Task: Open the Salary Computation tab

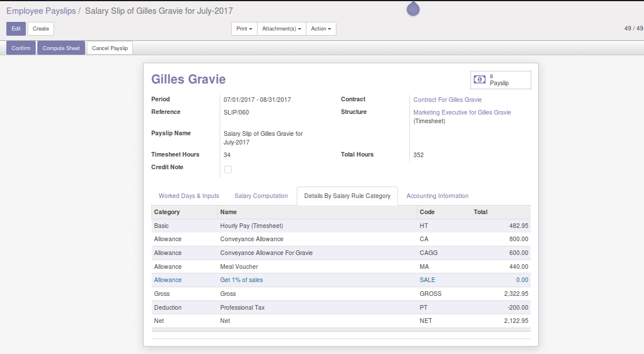Action: pos(261,196)
